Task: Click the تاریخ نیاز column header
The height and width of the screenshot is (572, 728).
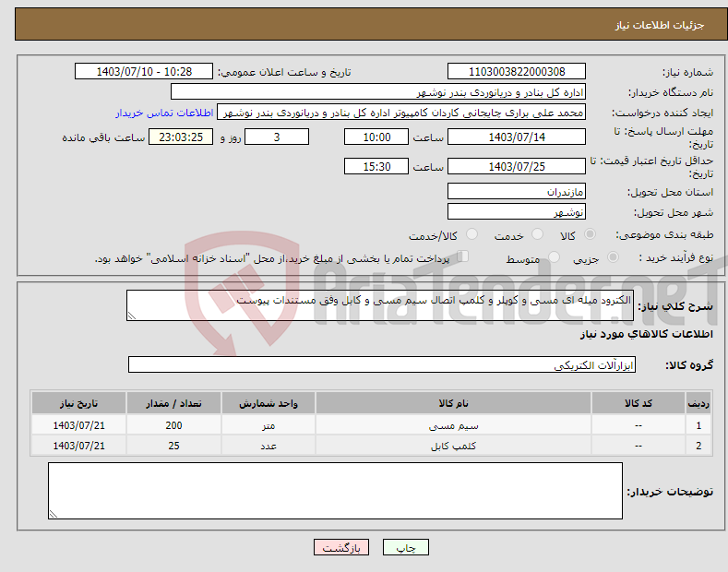Action: 79,403
